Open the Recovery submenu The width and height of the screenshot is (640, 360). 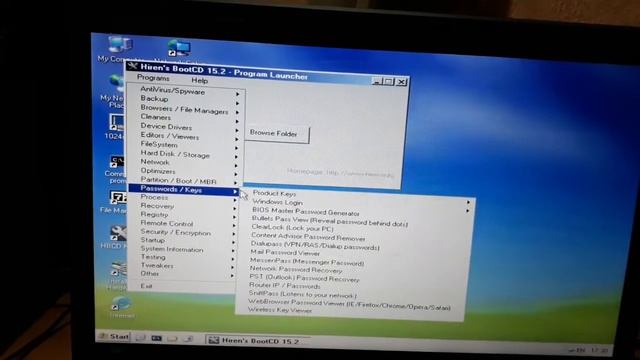tap(184, 206)
